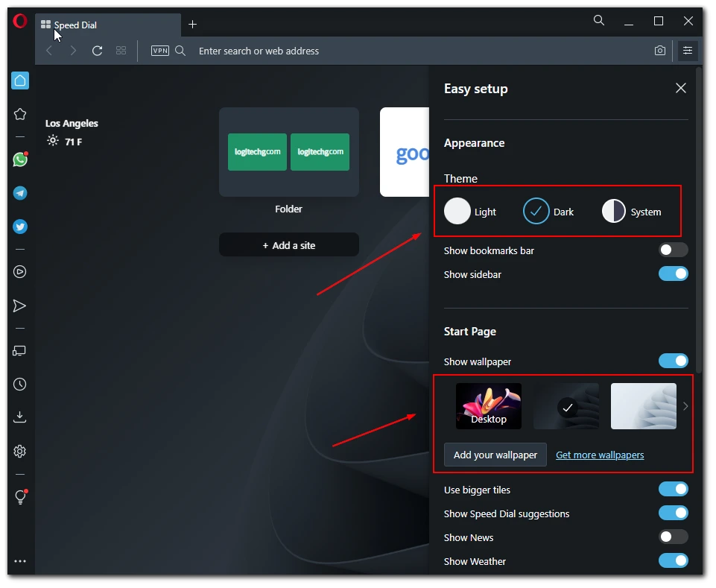Open a new tab with the plus button
The height and width of the screenshot is (588, 716).
coord(193,24)
